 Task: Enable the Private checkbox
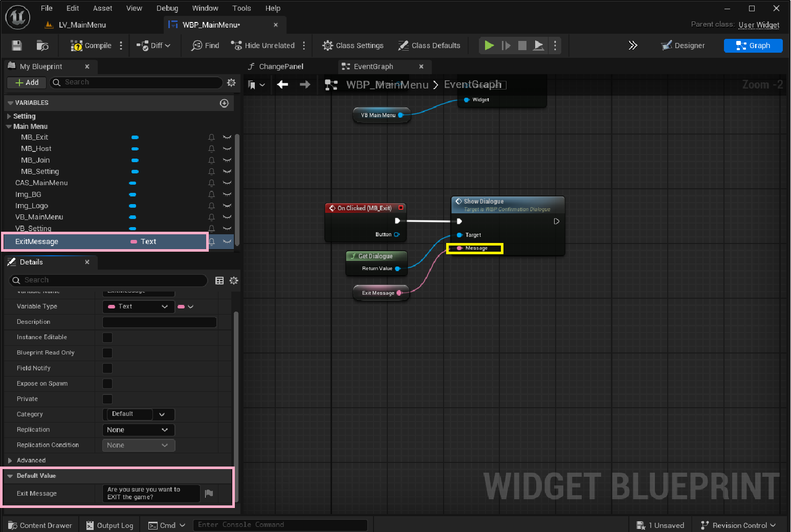point(107,398)
